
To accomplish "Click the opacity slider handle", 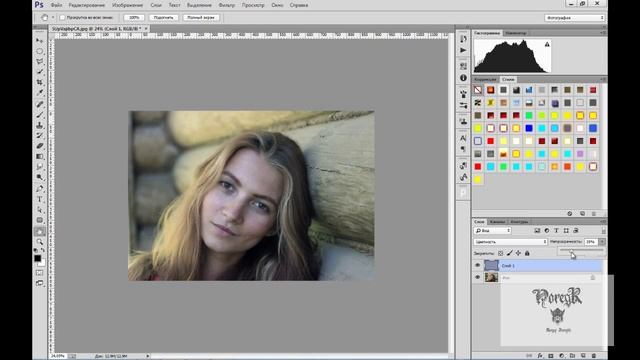I will (571, 251).
